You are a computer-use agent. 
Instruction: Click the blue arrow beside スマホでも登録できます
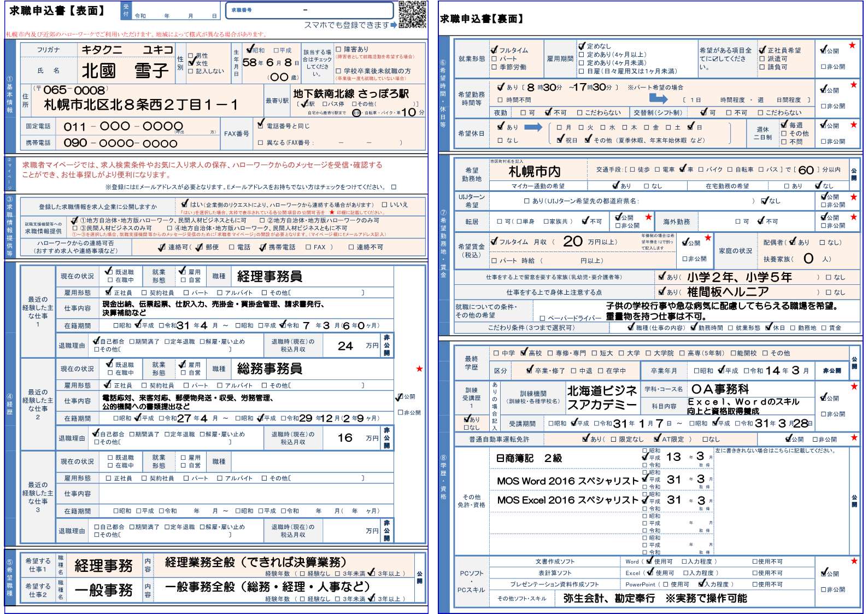(x=394, y=25)
